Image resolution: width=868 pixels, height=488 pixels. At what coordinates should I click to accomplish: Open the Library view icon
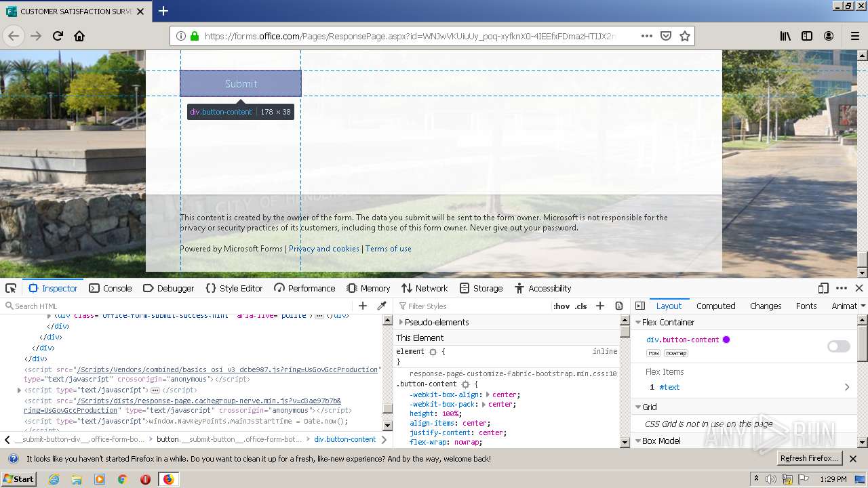pyautogui.click(x=785, y=36)
